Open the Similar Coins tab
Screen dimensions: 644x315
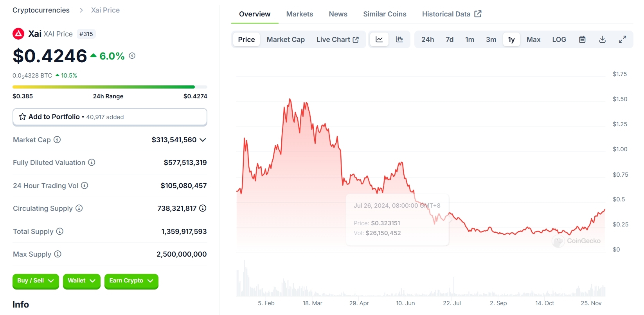click(x=385, y=14)
